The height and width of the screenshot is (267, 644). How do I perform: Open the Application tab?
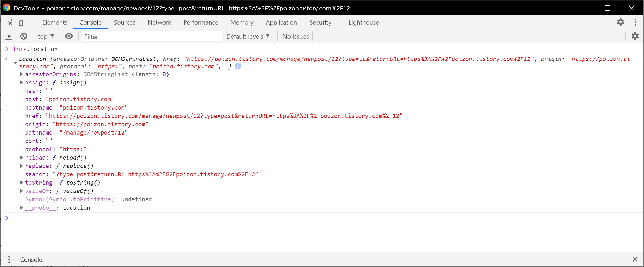(281, 22)
